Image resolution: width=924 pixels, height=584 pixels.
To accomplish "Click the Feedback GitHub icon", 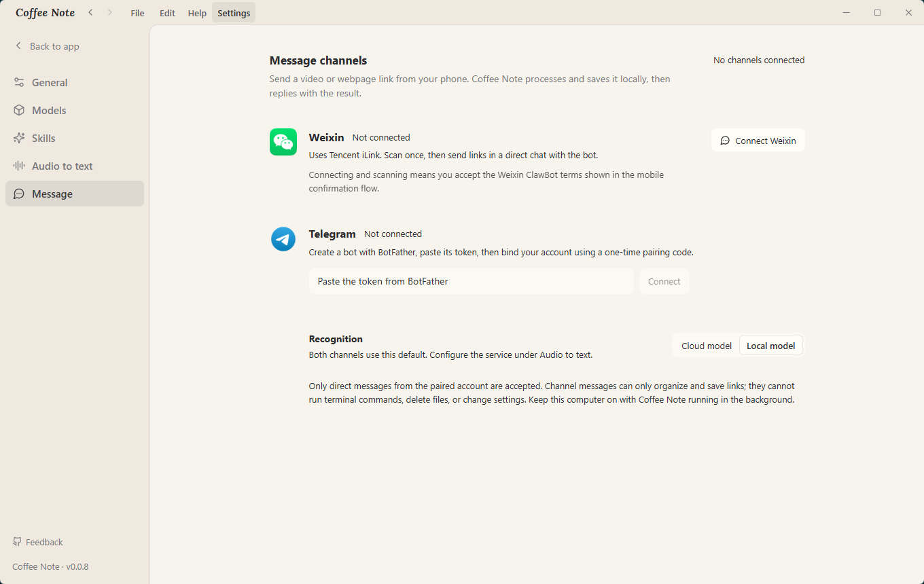I will pyautogui.click(x=17, y=542).
